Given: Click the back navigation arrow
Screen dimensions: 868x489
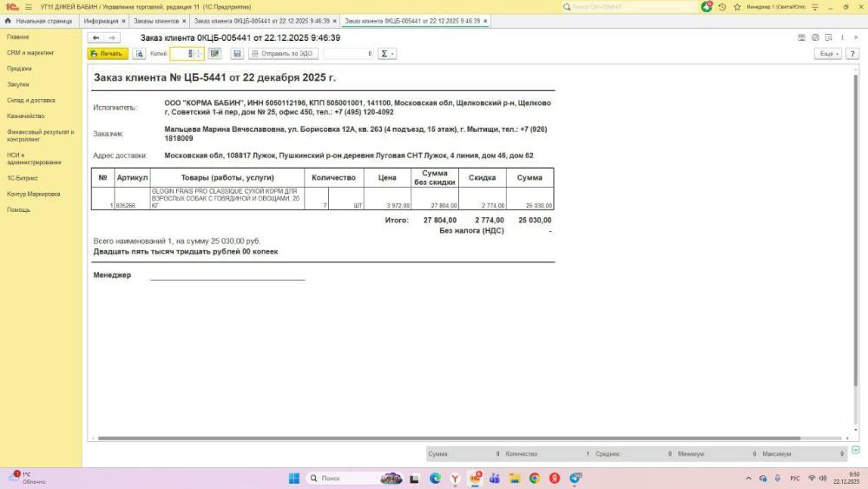Looking at the screenshot, I should 95,38.
